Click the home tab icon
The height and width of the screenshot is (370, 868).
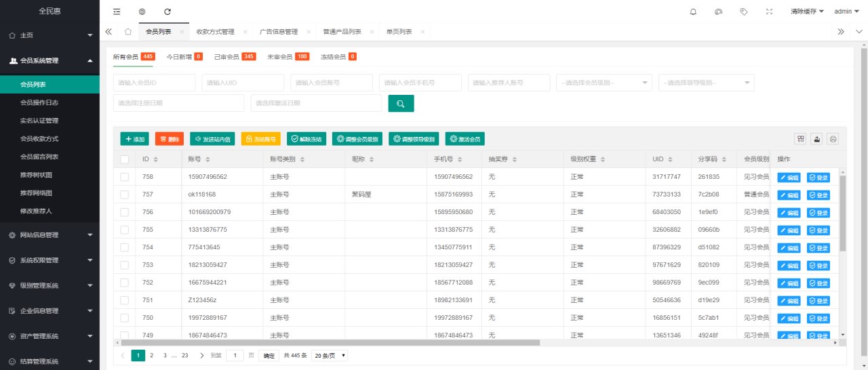coord(128,32)
